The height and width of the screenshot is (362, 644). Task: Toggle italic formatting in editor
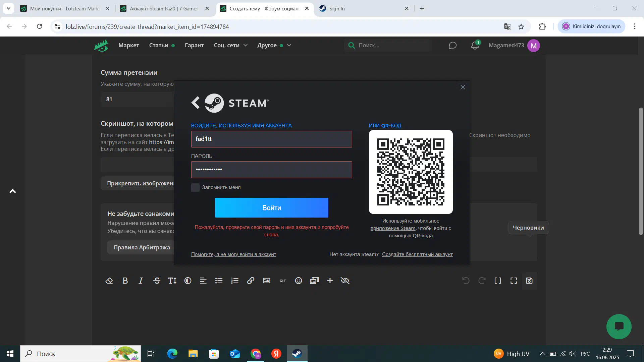coord(141,281)
